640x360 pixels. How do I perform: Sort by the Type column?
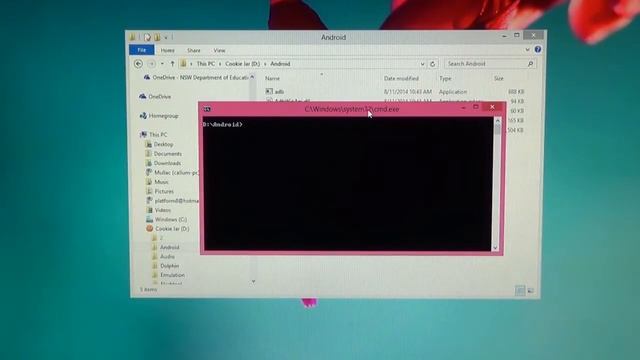point(445,78)
